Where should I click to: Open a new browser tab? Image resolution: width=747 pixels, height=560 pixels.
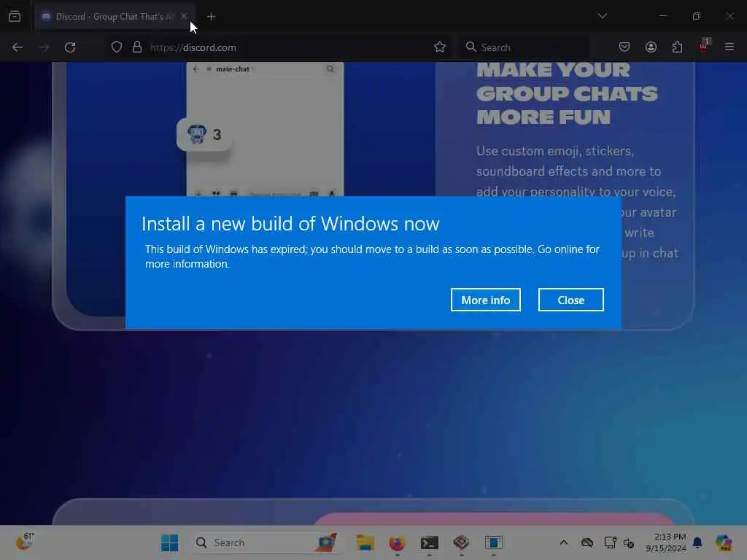211,17
